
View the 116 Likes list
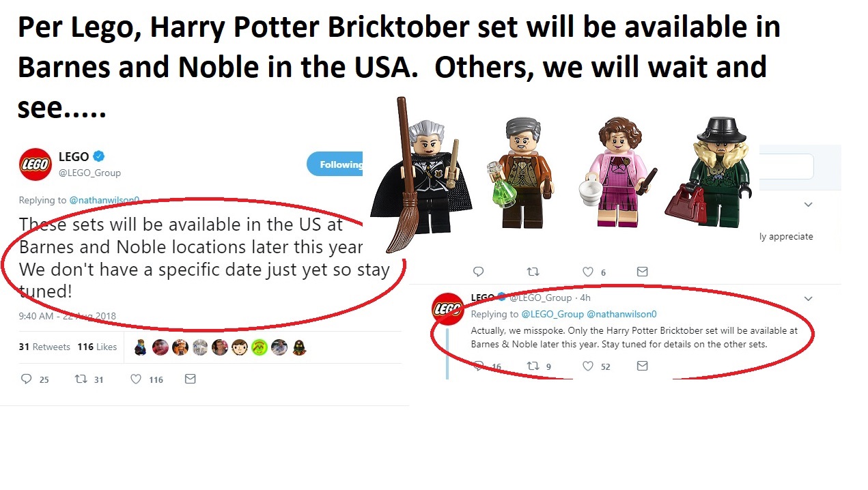(97, 347)
